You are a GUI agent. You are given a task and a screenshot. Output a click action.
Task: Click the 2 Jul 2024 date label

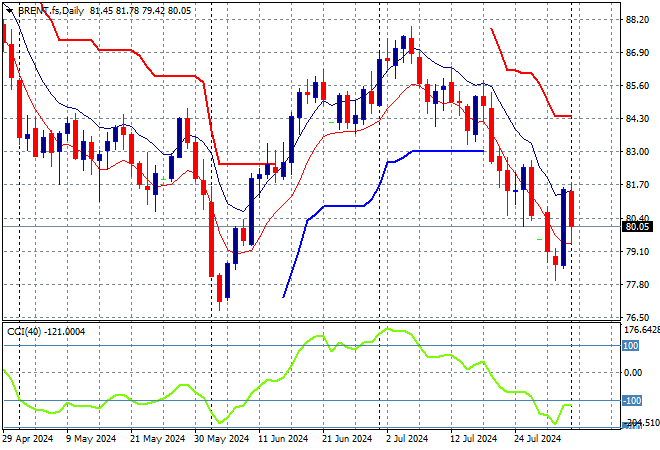(x=407, y=439)
